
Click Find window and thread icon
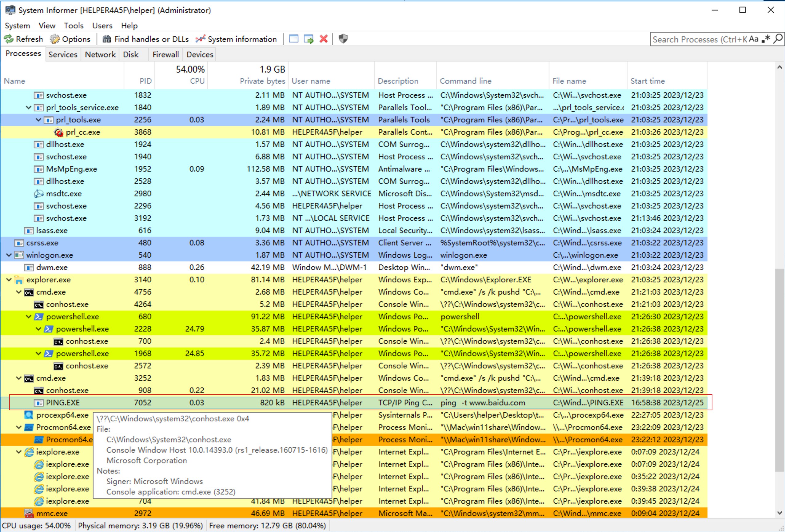pos(309,39)
